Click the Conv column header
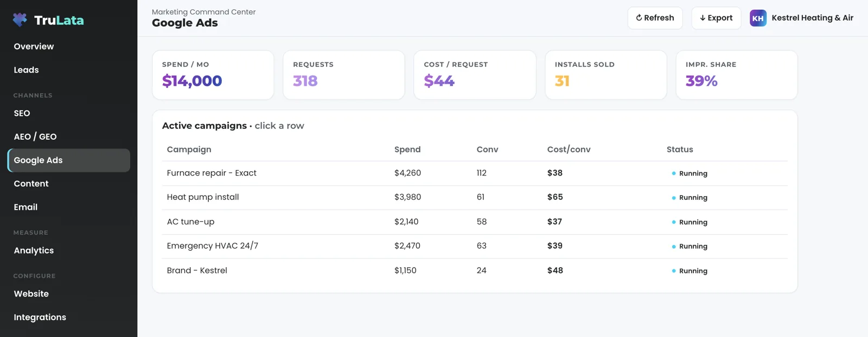 pyautogui.click(x=487, y=150)
